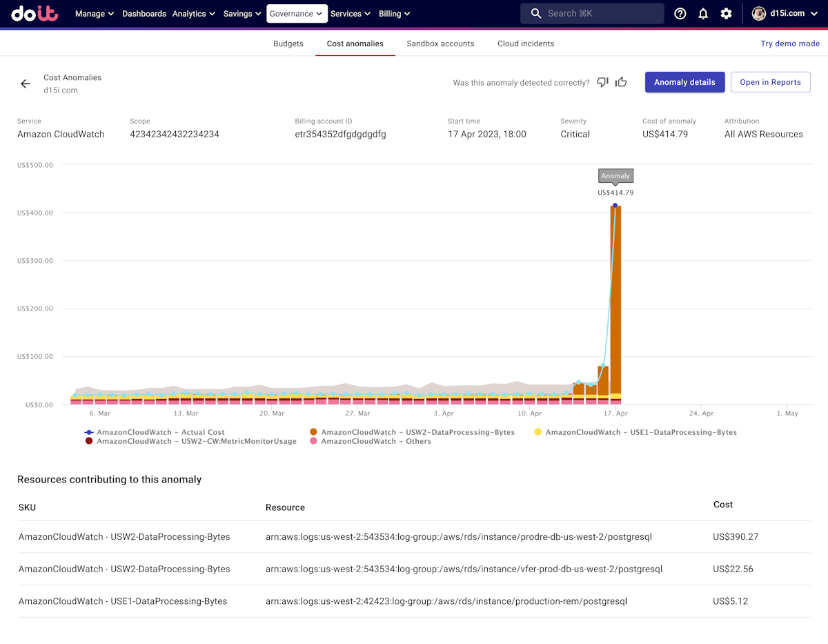Click Open in Reports button
828x644 pixels.
click(x=770, y=82)
